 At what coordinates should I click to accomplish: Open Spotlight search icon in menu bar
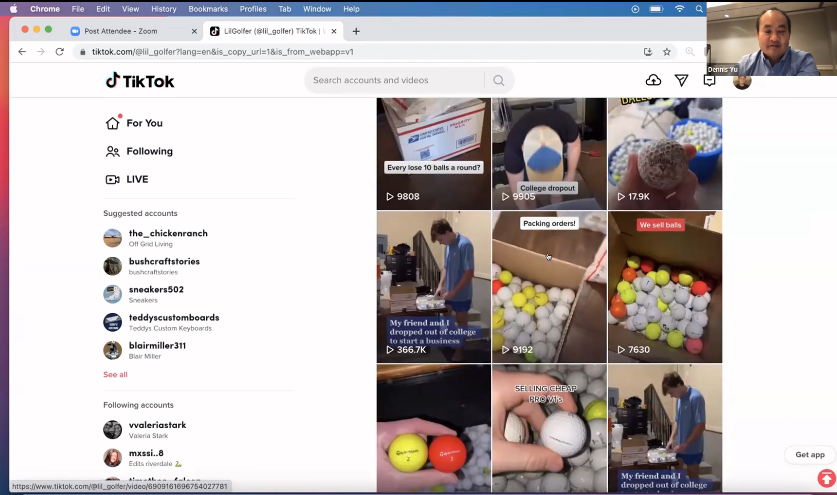[699, 9]
